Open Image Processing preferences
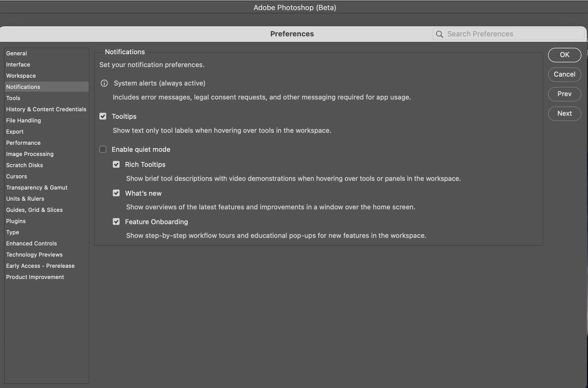 (x=47, y=154)
